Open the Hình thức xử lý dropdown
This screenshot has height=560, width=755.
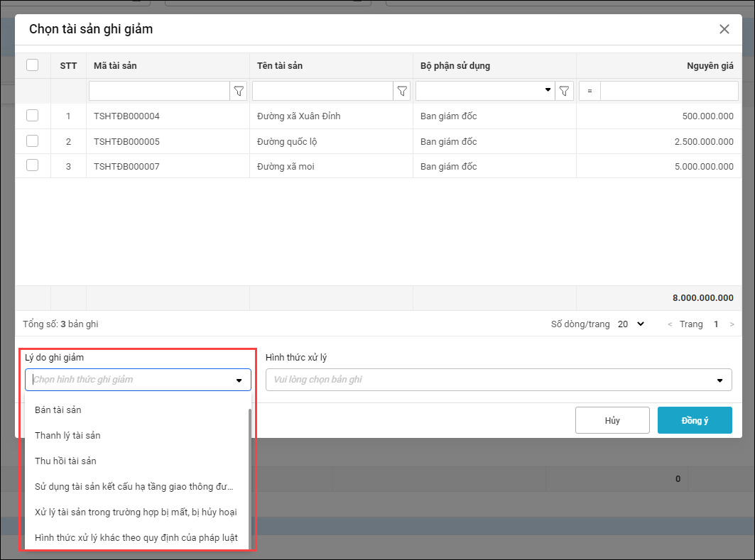499,380
